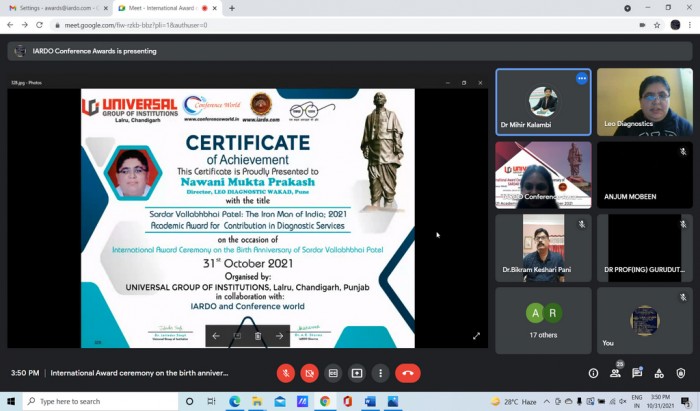Open the meeting details info icon
Image resolution: width=700 pixels, height=411 pixels.
coord(593,373)
